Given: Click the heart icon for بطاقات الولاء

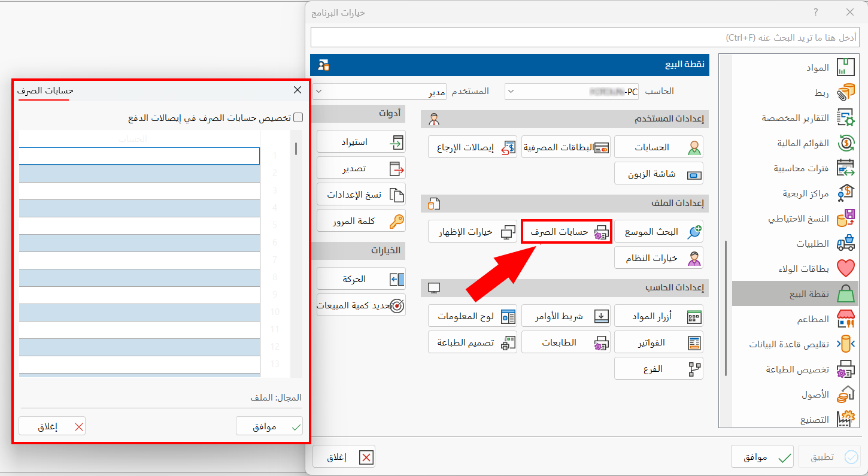Looking at the screenshot, I should (x=846, y=268).
